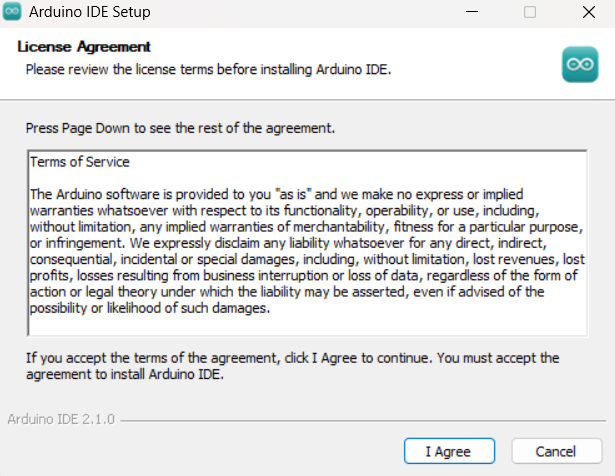Image resolution: width=615 pixels, height=476 pixels.
Task: Click the teal Arduino logo in the header
Action: pyautogui.click(x=580, y=65)
